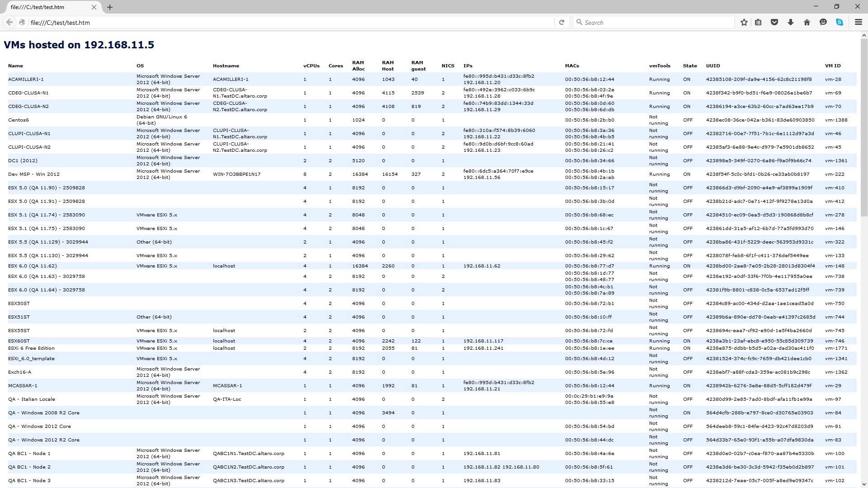Viewport: 868px width, 488px height.
Task: Click the page's vertical scrollbar down arrow
Action: point(864,484)
